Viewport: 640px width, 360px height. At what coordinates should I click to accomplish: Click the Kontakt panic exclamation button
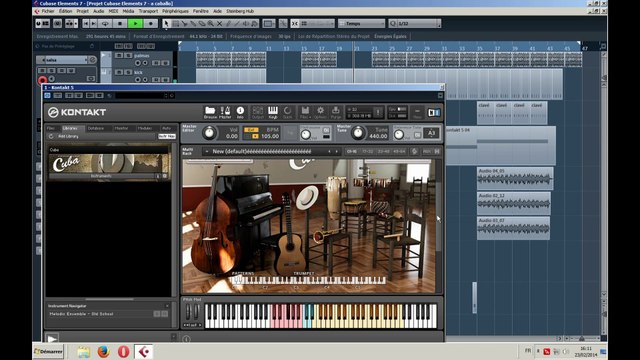click(x=378, y=112)
